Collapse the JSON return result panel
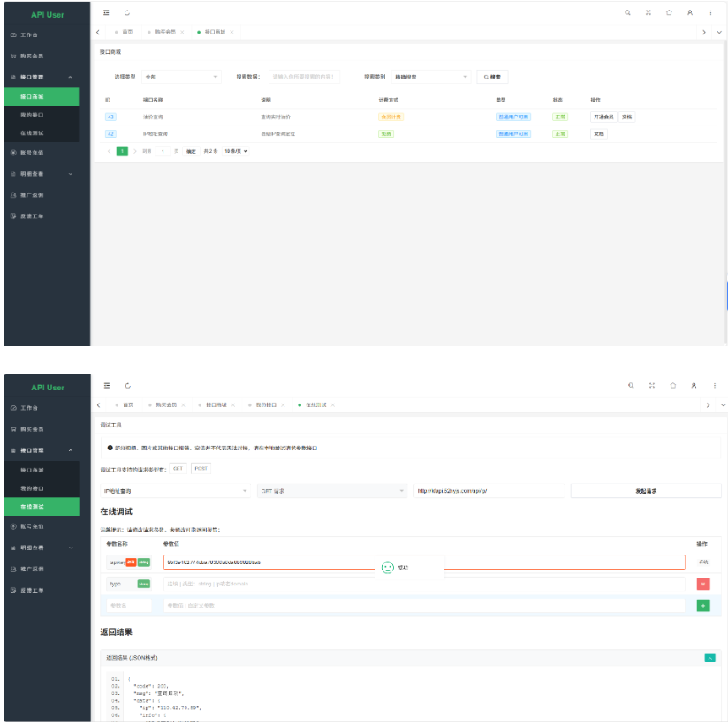The image size is (728, 725). click(x=709, y=658)
